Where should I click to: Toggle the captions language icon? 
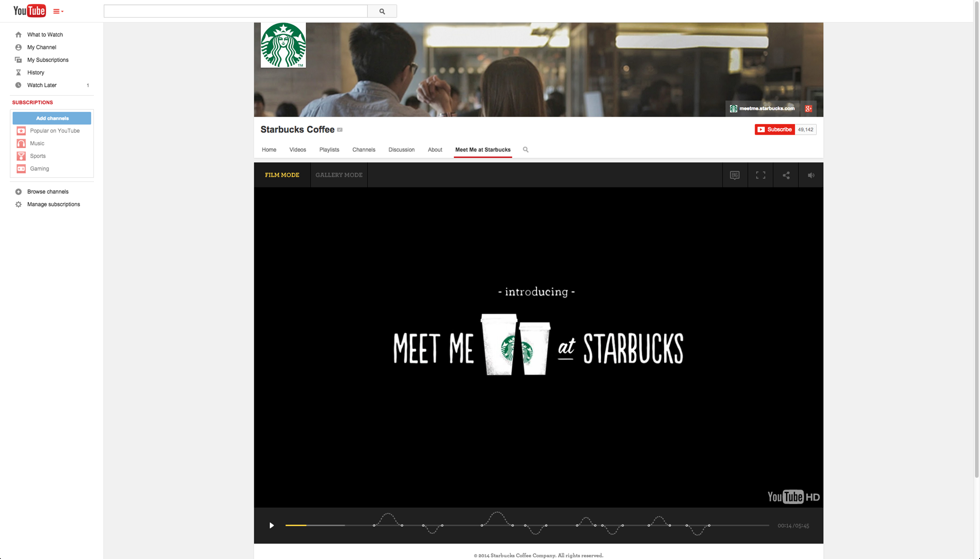pos(735,175)
